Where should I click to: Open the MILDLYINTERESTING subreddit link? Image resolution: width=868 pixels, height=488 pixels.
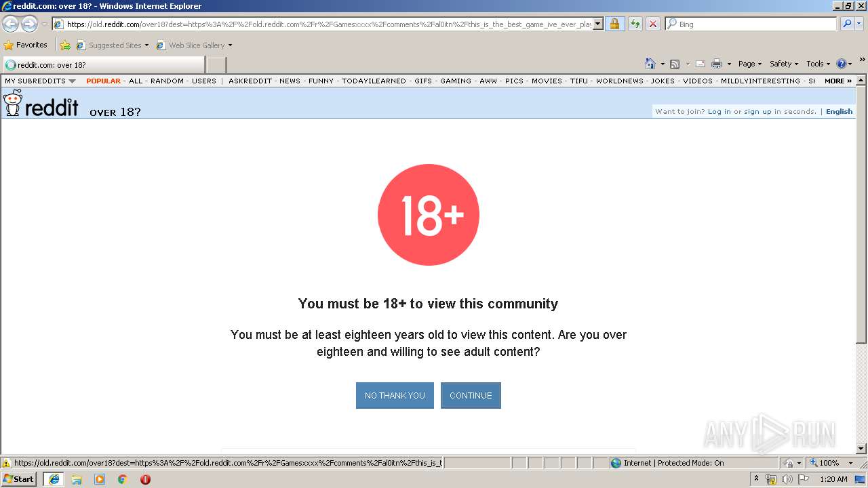click(760, 81)
